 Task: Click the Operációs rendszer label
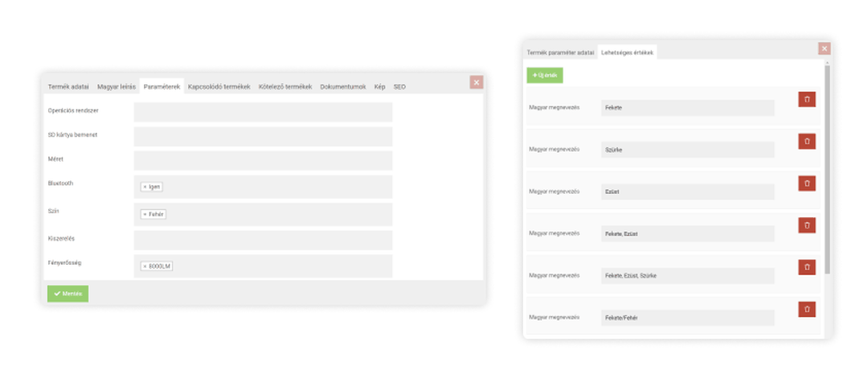point(73,110)
